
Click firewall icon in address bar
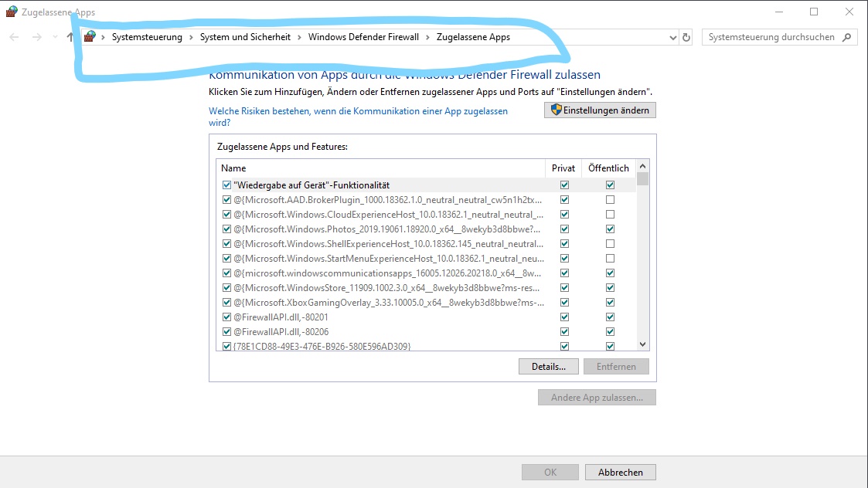[90, 36]
